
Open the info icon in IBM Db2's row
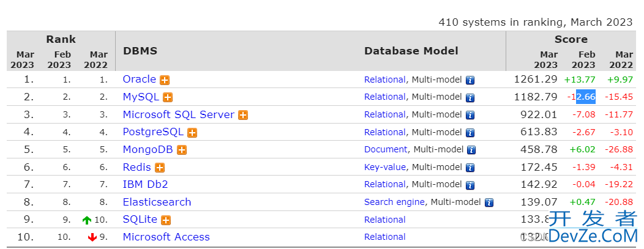coord(470,185)
